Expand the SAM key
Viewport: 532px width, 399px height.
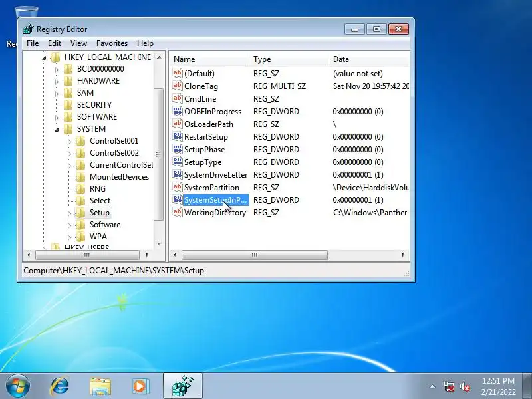57,93
